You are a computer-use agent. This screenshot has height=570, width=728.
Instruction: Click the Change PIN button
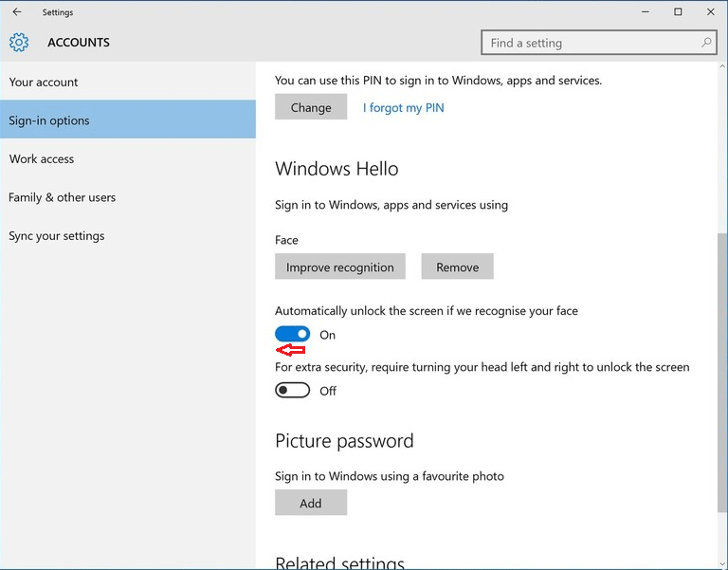point(311,107)
